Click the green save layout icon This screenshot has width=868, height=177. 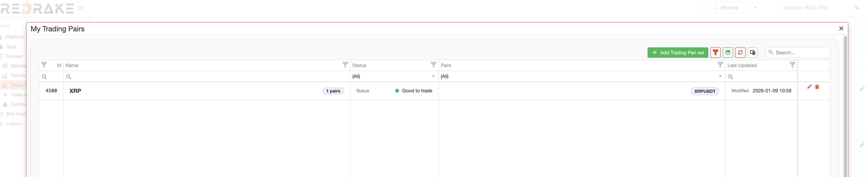click(x=728, y=52)
